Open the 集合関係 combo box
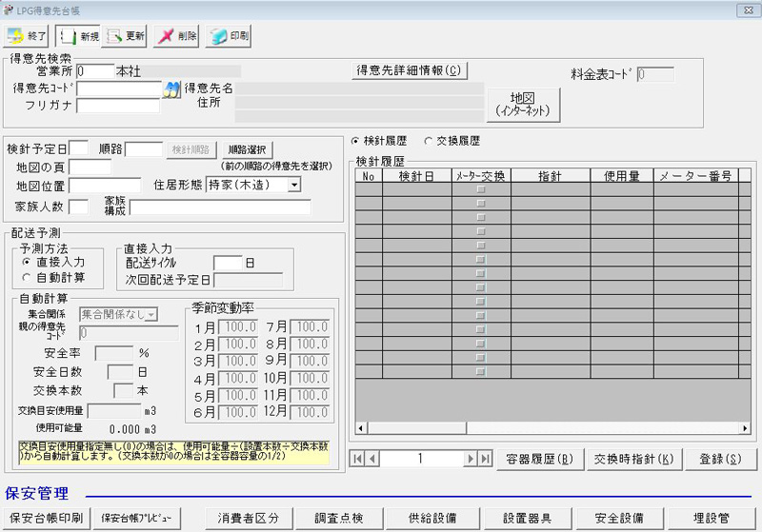This screenshot has height=532, width=762. (x=150, y=314)
